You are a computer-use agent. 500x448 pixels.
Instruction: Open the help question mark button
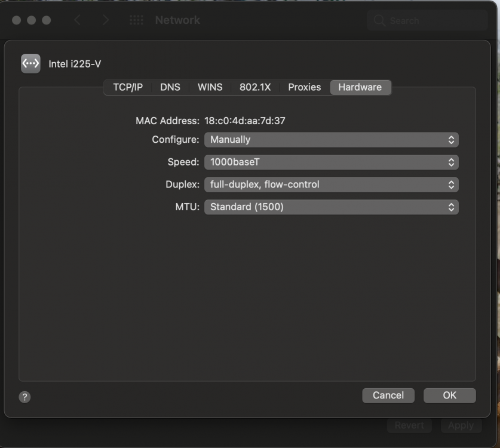(x=24, y=397)
